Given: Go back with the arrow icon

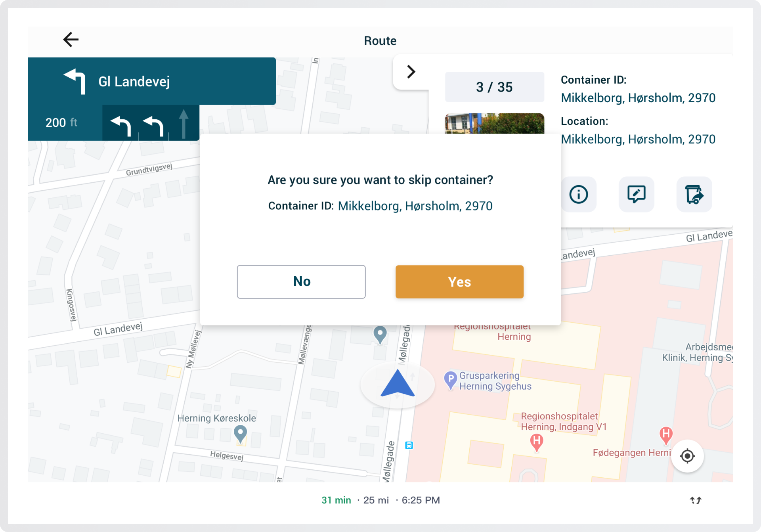Looking at the screenshot, I should click(71, 40).
